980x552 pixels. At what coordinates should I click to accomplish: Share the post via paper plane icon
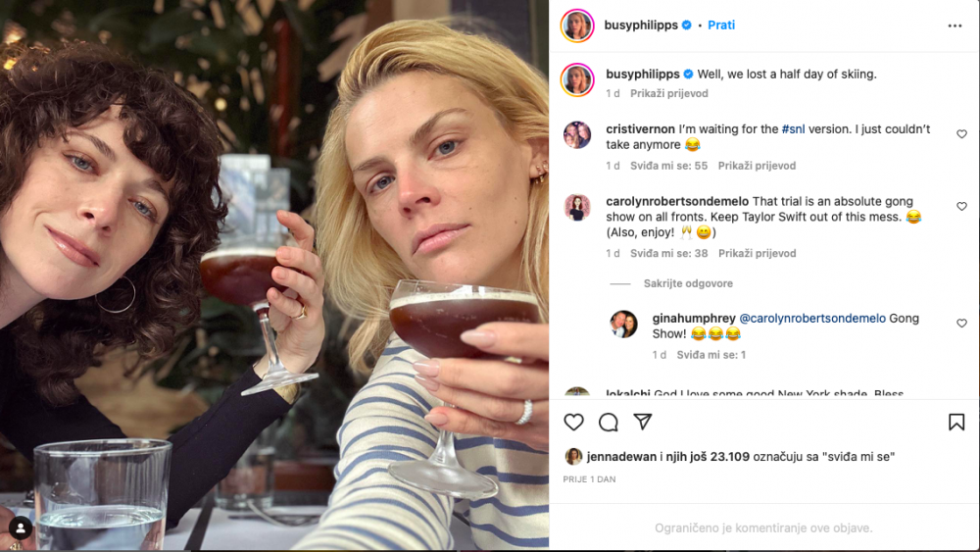click(643, 422)
